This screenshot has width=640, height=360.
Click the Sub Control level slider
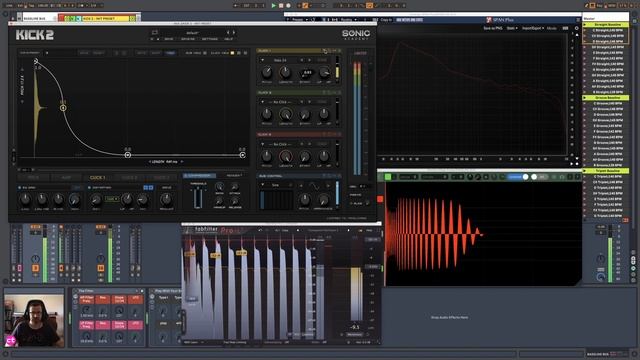[337, 193]
